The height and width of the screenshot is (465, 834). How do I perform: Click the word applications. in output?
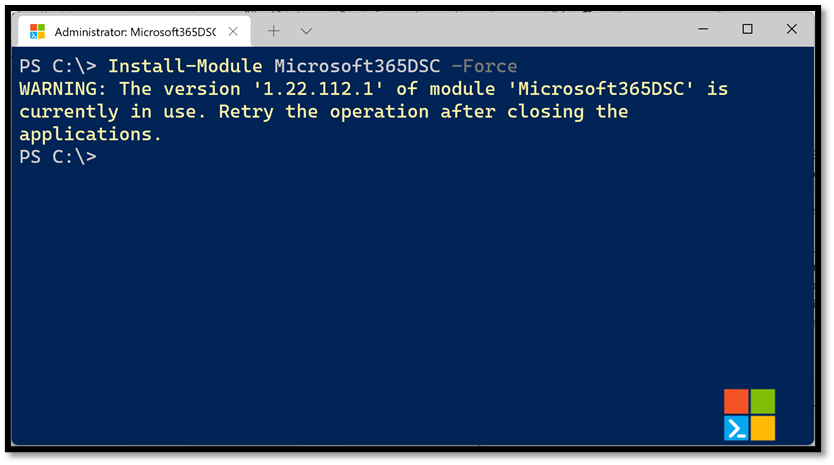pyautogui.click(x=90, y=135)
